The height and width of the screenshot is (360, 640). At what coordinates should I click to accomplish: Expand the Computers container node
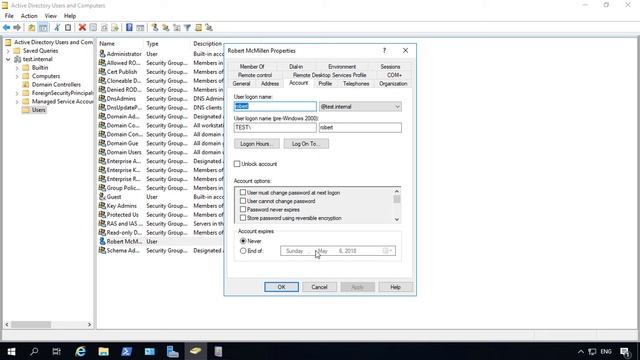point(17,76)
